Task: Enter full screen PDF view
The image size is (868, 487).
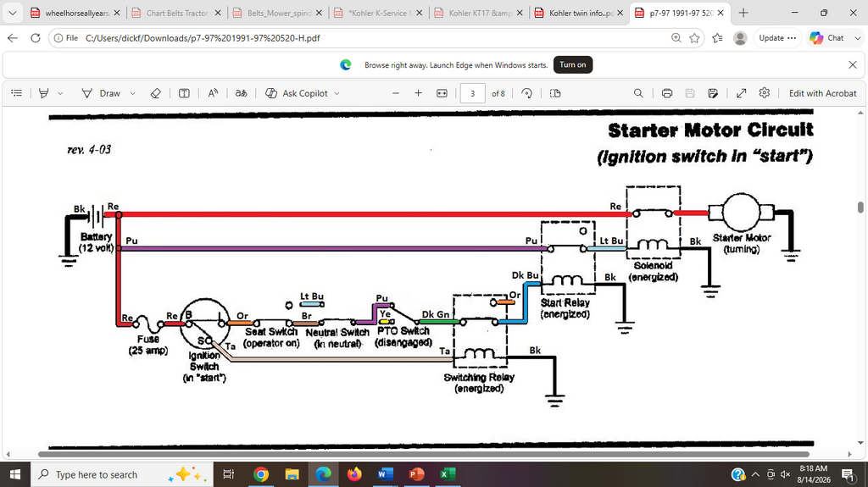Action: tap(741, 93)
